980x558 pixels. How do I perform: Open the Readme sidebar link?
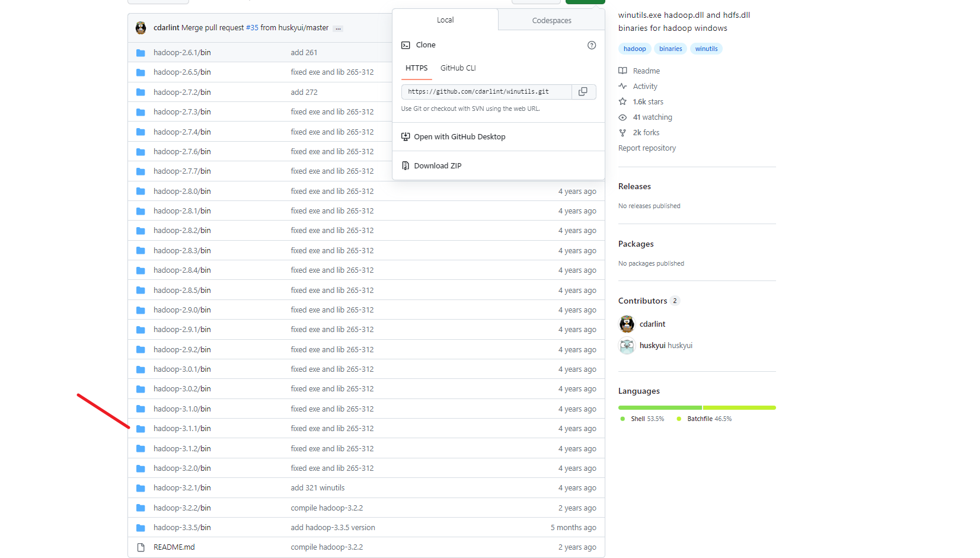coord(646,71)
